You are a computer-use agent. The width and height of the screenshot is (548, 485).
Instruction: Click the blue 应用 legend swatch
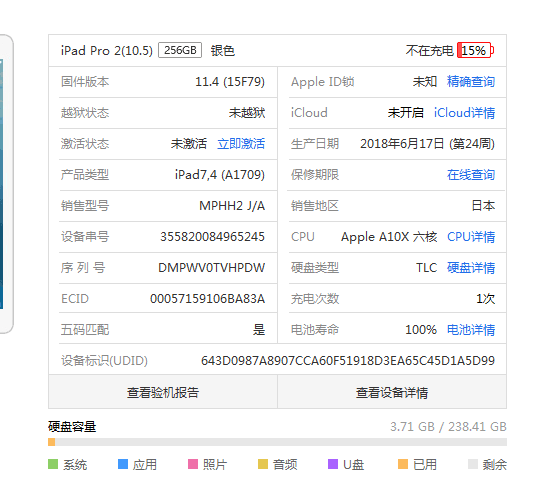pos(123,464)
